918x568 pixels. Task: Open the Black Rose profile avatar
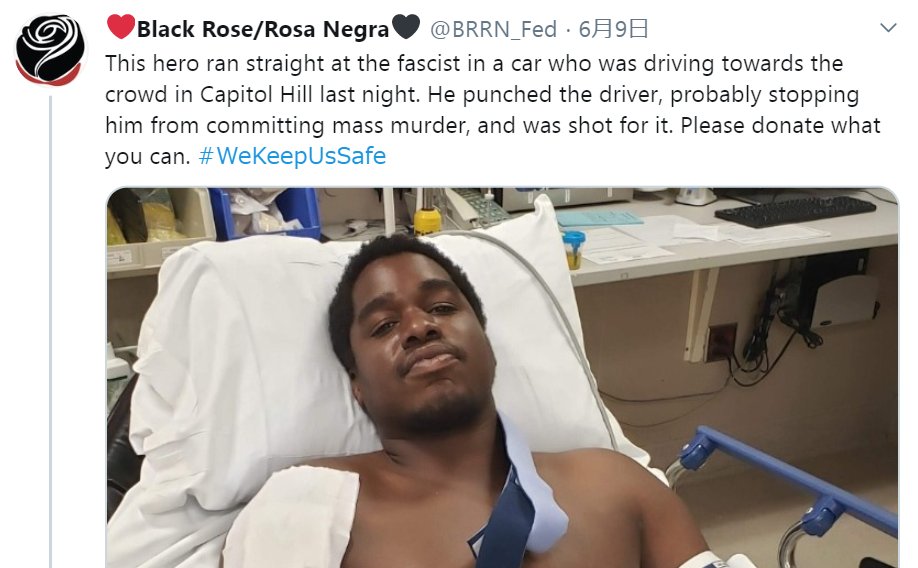50,51
